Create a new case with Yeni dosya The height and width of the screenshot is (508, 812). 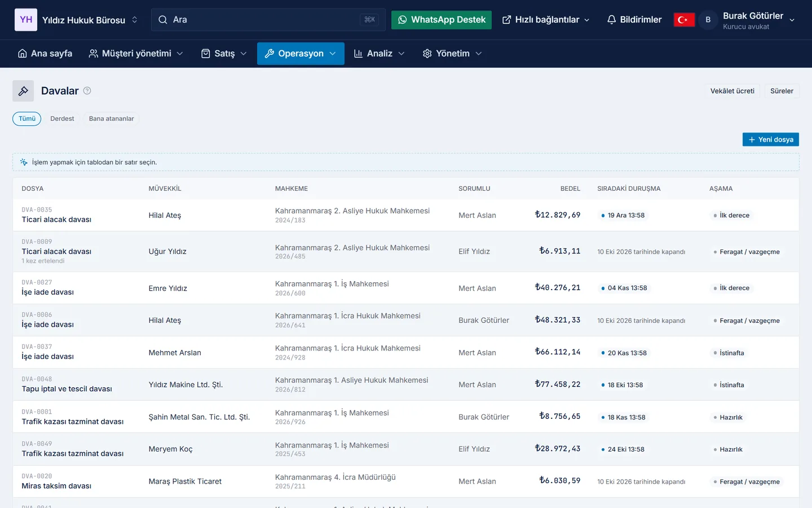click(771, 139)
